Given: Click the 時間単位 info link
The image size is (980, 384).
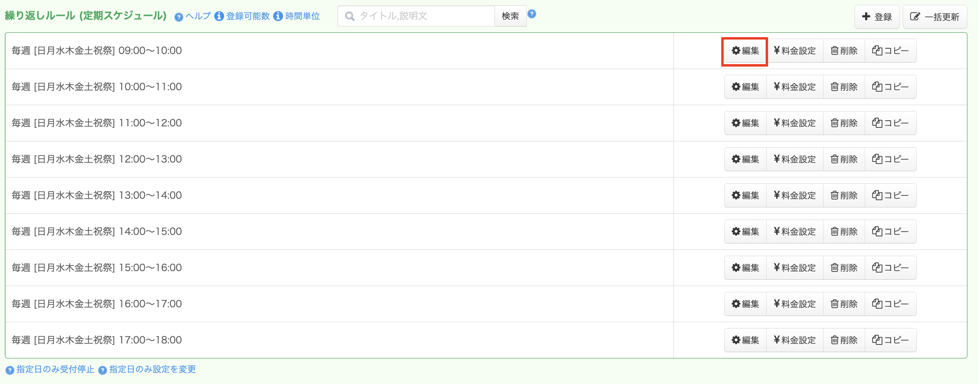Looking at the screenshot, I should click(x=302, y=16).
